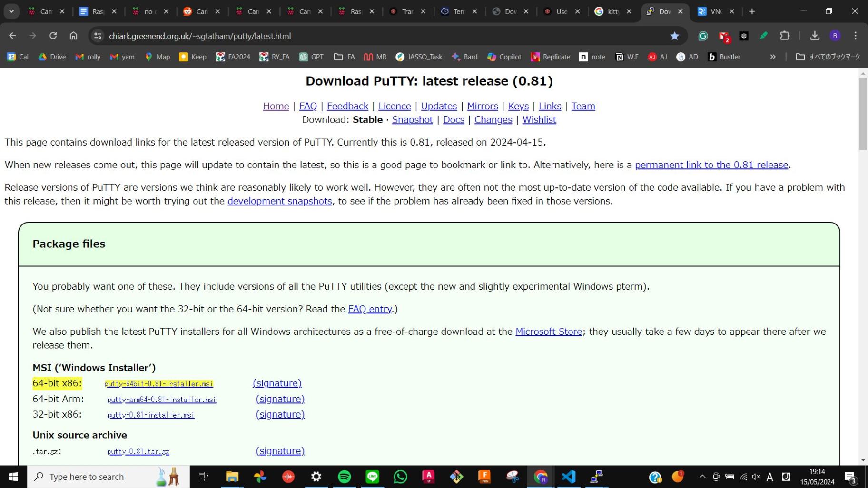Open the Microsoft Store link
868x488 pixels.
549,332
